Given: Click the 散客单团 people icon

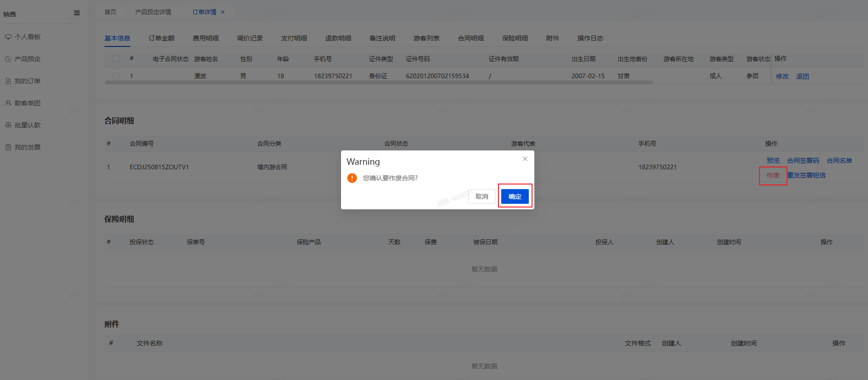Looking at the screenshot, I should [8, 103].
